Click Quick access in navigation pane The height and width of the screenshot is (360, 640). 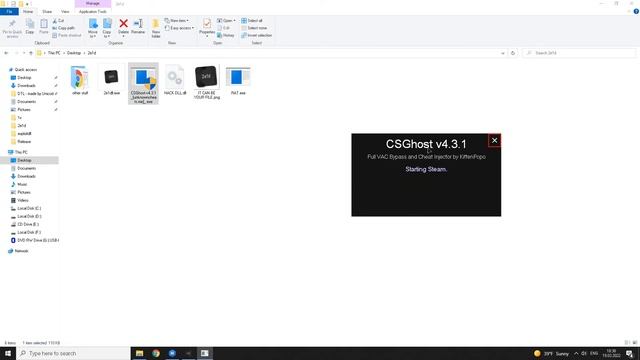[25, 70]
